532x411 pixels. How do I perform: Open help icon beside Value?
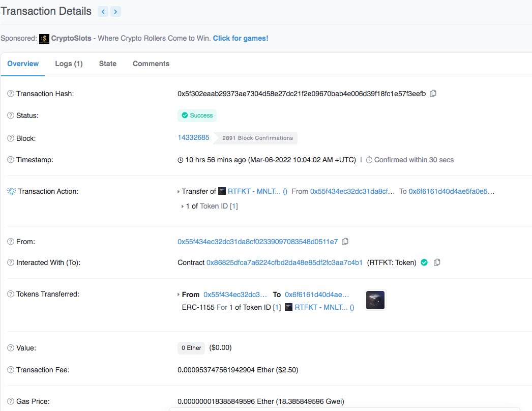[11, 348]
